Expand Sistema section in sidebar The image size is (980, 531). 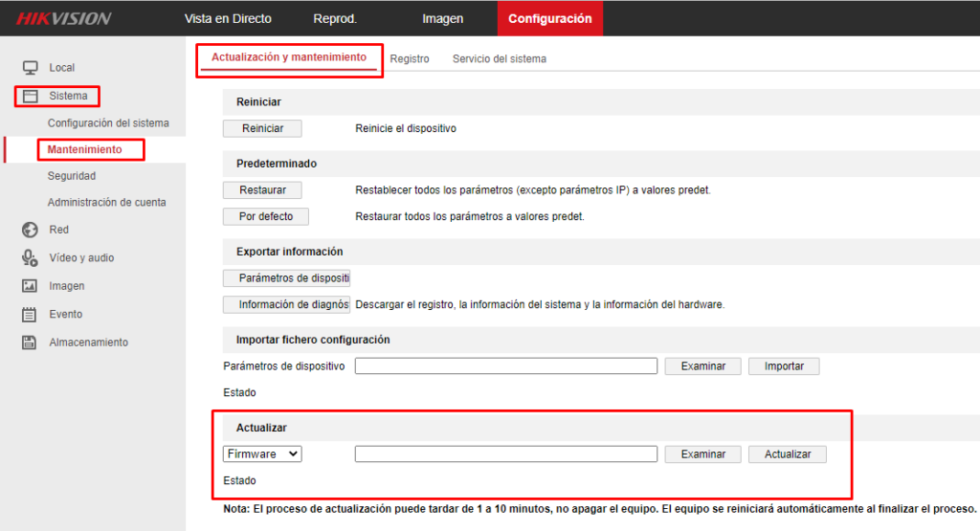(x=68, y=96)
